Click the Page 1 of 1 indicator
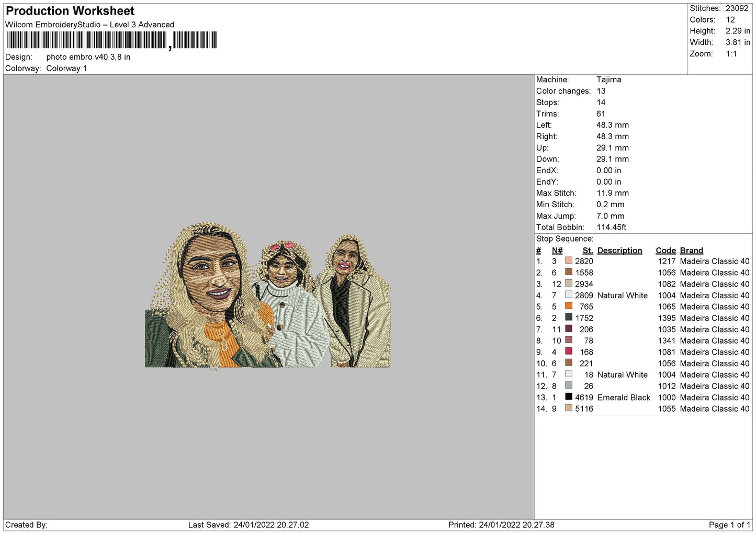This screenshot has width=756, height=534. pos(730,525)
